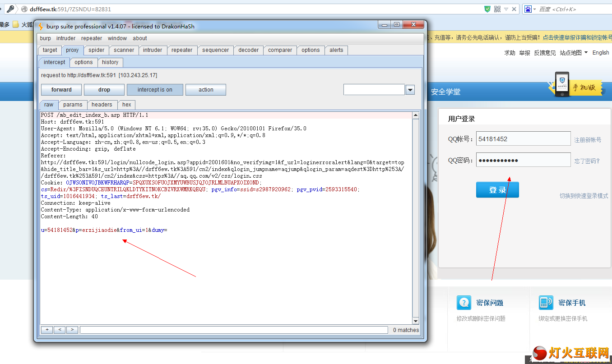The width and height of the screenshot is (612, 364).
Task: Click the saved-password key icon in address bar
Action: coord(10,9)
